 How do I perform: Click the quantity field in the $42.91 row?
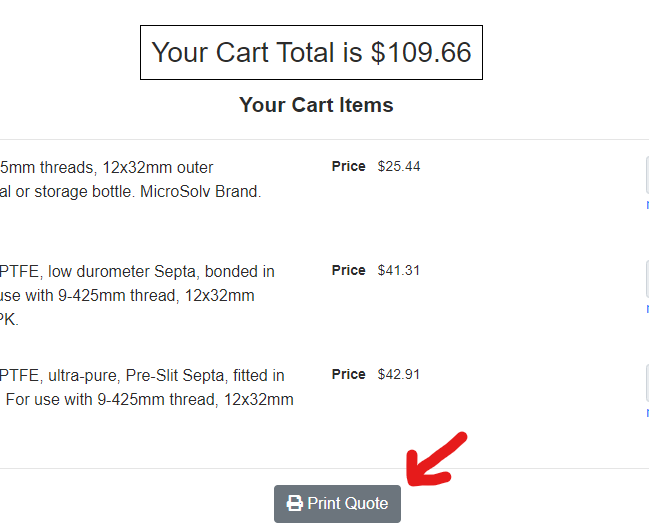tap(646, 383)
